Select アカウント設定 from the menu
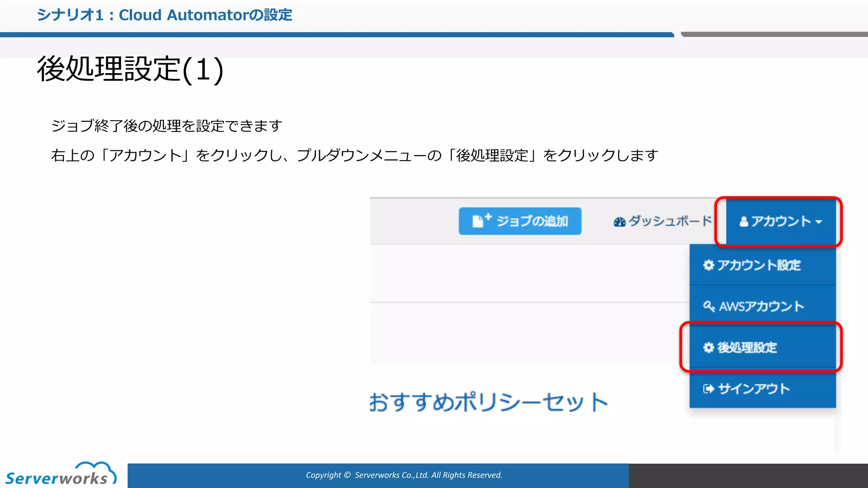 coord(762,265)
